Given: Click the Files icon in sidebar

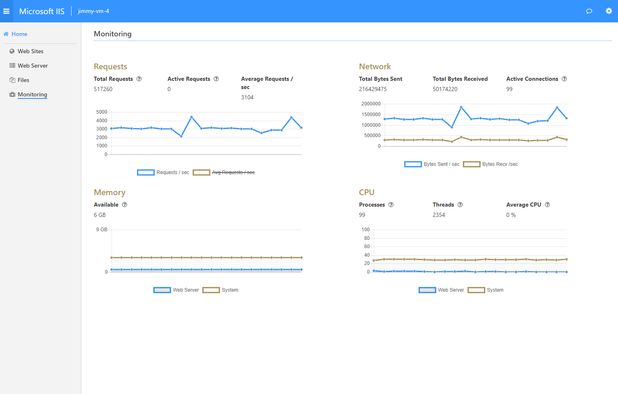Looking at the screenshot, I should pyautogui.click(x=12, y=80).
